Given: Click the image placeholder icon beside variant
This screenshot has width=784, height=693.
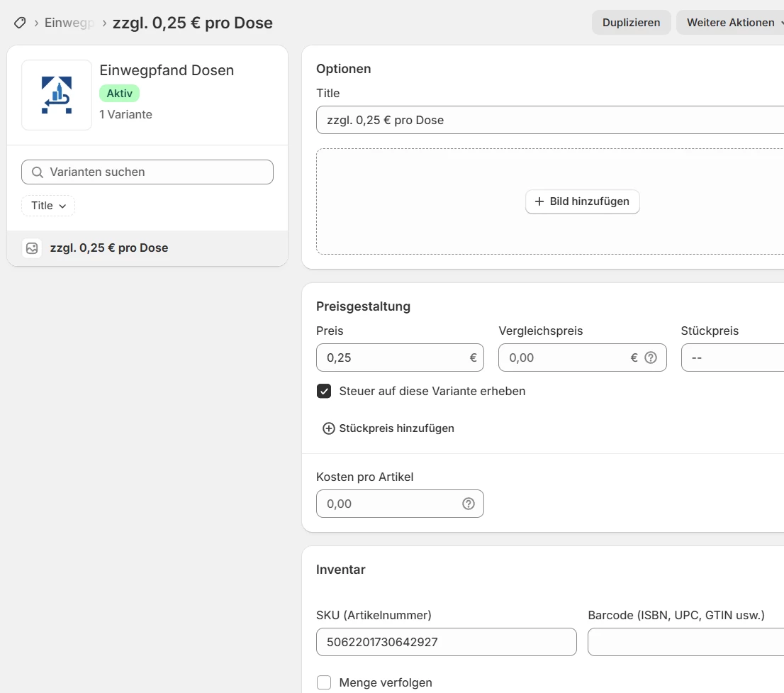Looking at the screenshot, I should [32, 248].
